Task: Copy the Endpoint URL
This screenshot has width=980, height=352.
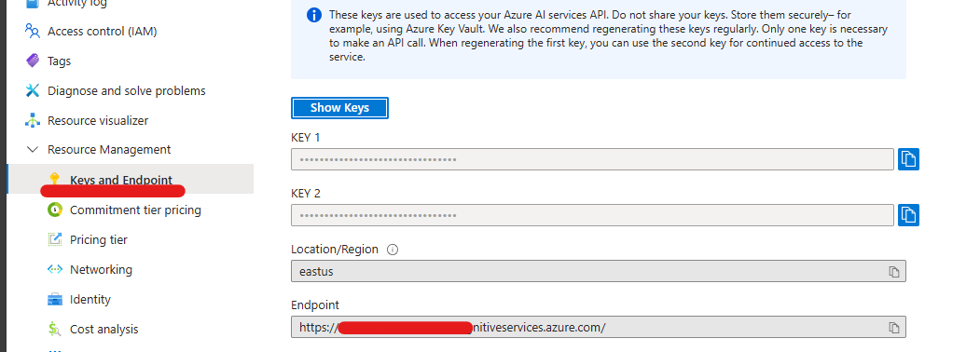Action: click(x=894, y=328)
